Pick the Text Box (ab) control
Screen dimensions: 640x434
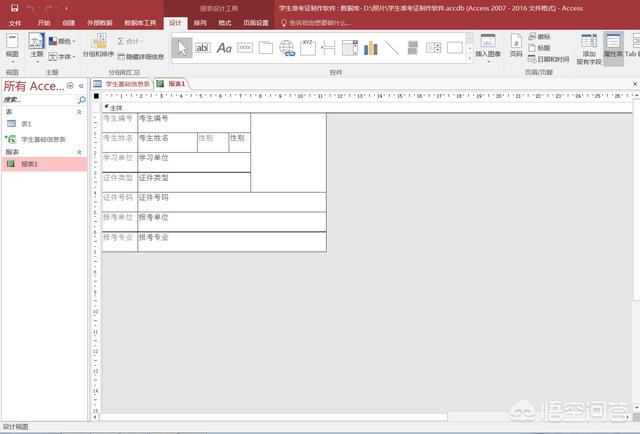coord(203,48)
